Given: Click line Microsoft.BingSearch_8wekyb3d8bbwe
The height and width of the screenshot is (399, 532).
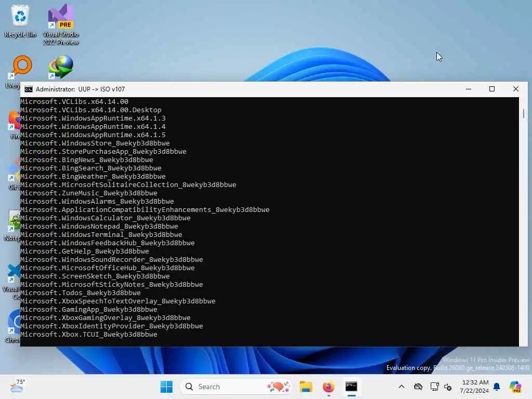Looking at the screenshot, I should click(x=91, y=168).
